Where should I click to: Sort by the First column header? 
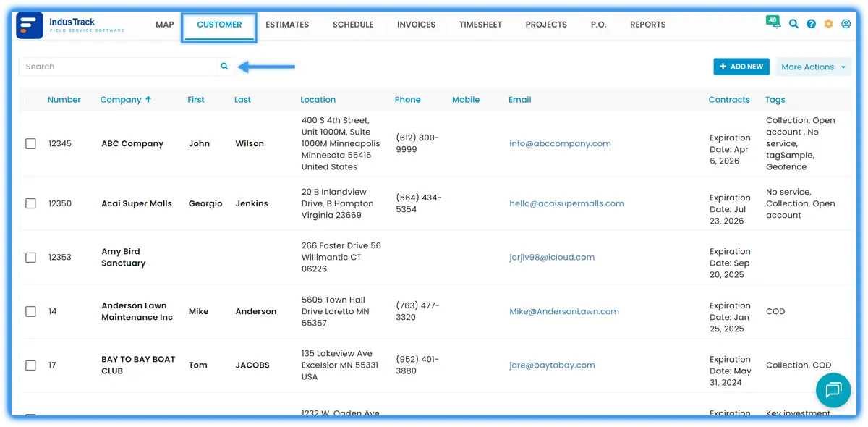(x=196, y=100)
